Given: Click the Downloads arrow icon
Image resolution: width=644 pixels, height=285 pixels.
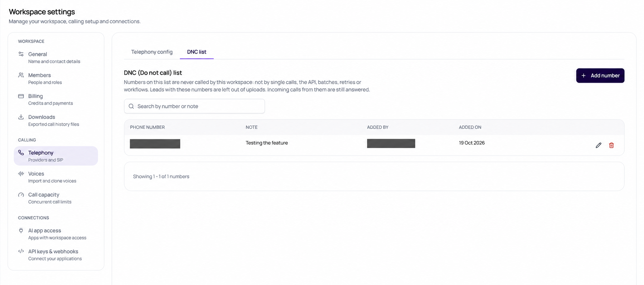Looking at the screenshot, I should pos(21,117).
